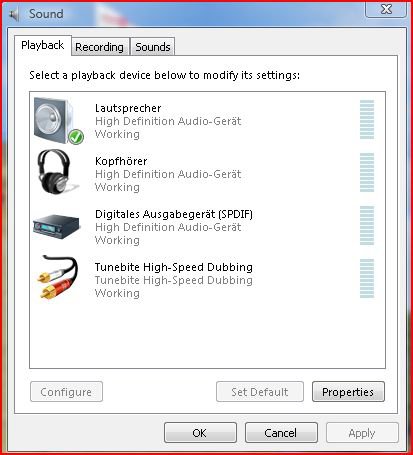Click the Kopfhörer headphones icon
This screenshot has width=413, height=455.
coord(56,171)
